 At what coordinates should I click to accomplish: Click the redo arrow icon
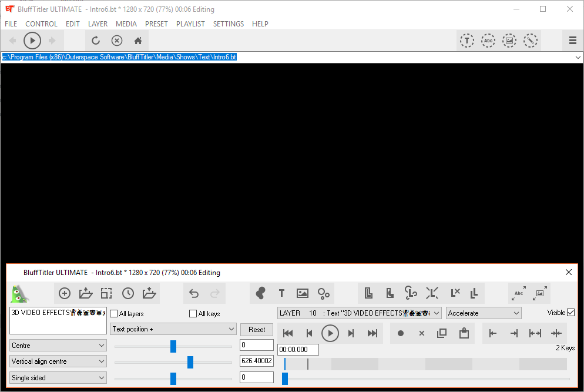pos(215,294)
